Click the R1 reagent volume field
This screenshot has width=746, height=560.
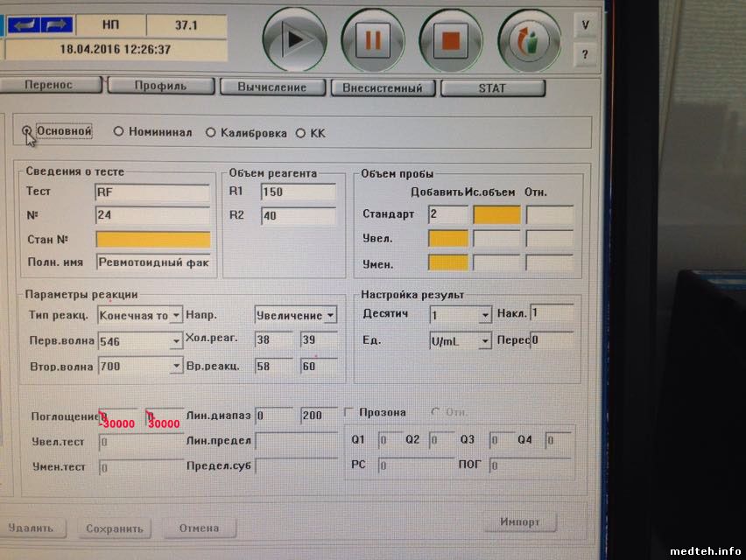(298, 192)
